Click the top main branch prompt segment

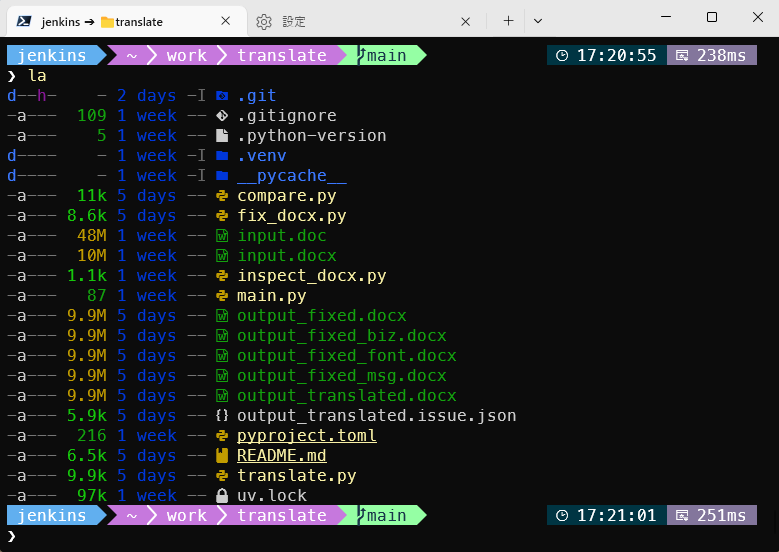(x=386, y=56)
